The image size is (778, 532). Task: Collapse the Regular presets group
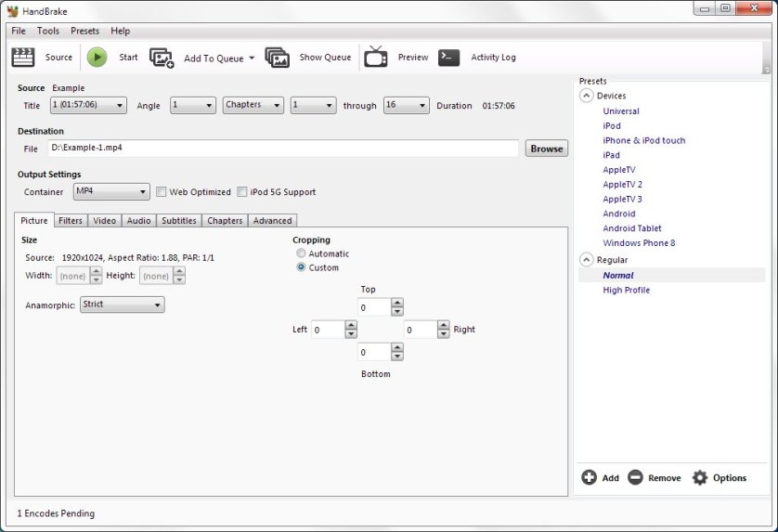[x=586, y=260]
